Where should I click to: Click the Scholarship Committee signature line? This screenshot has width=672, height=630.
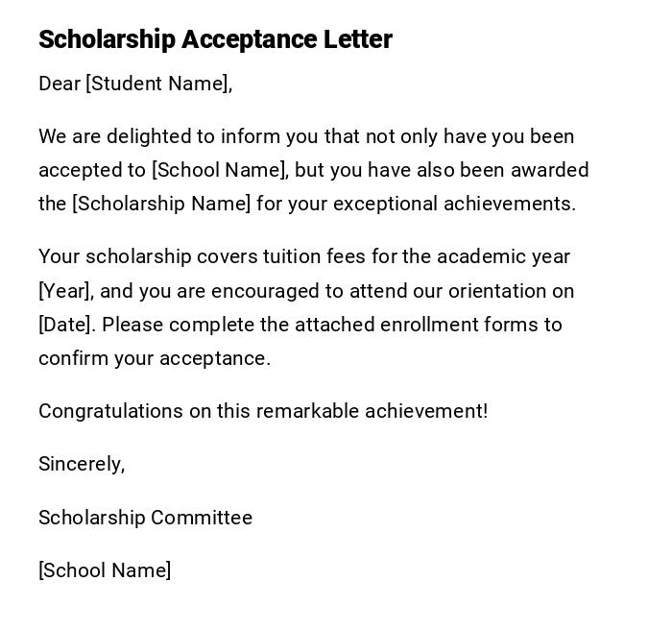(145, 518)
